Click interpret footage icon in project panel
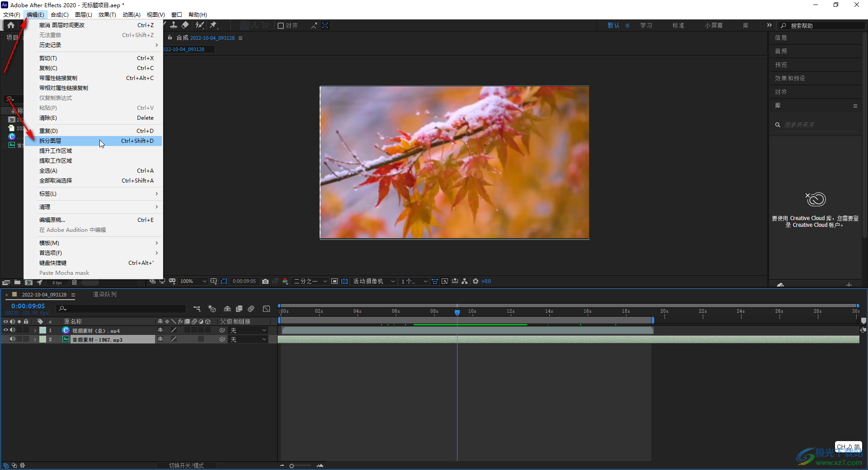Image resolution: width=868 pixels, height=470 pixels. (x=6, y=282)
